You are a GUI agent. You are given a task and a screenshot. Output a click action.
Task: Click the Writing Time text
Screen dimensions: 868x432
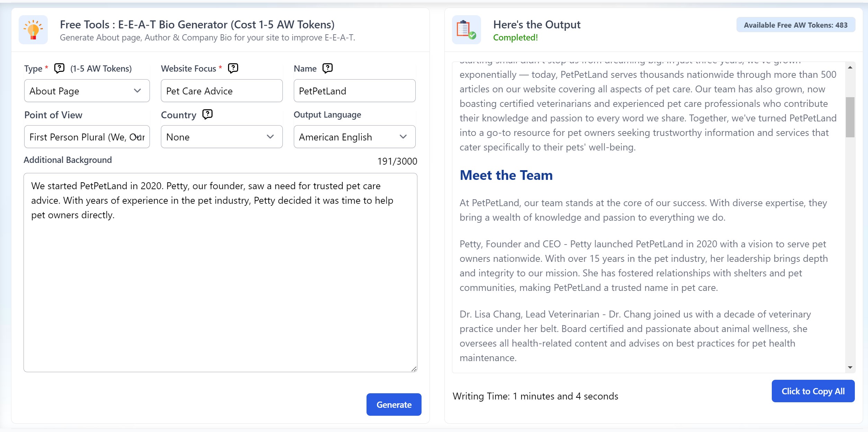coord(535,396)
